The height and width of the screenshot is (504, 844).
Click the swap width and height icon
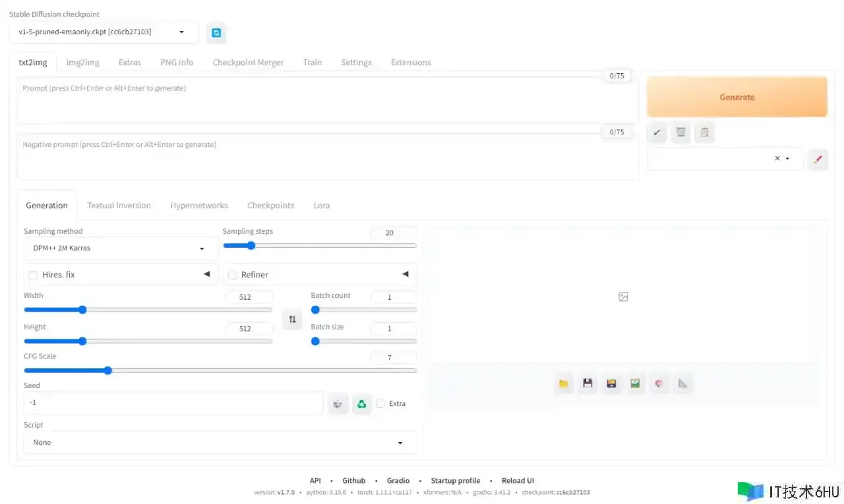[292, 320]
